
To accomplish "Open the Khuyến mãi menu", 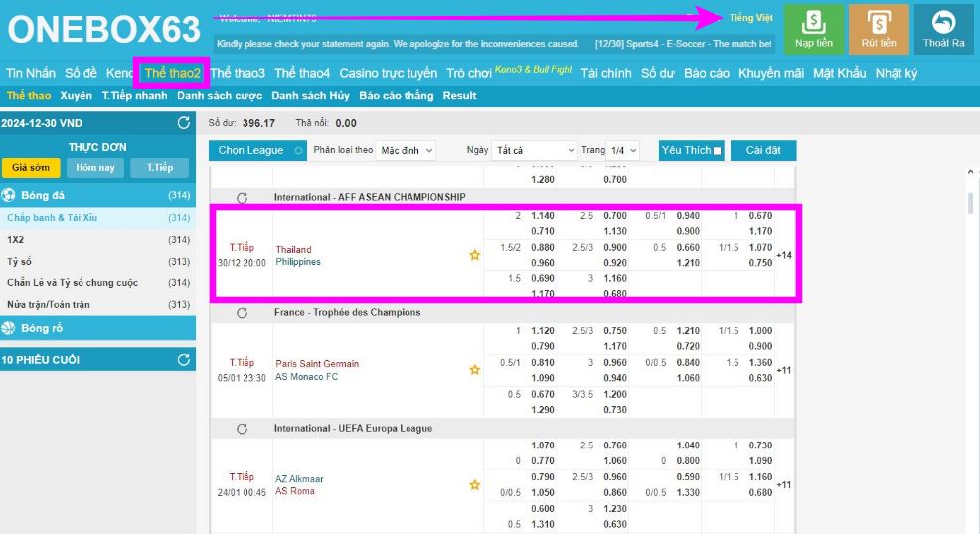I will 770,73.
